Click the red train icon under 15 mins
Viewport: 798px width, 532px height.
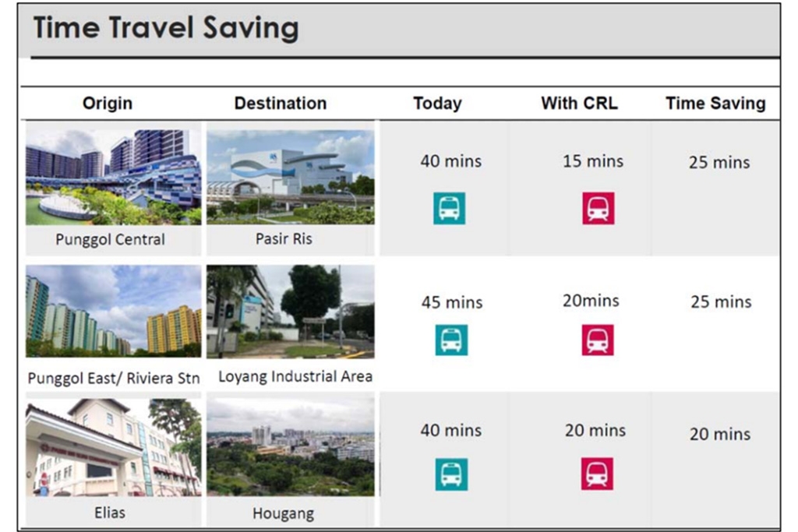tap(598, 208)
